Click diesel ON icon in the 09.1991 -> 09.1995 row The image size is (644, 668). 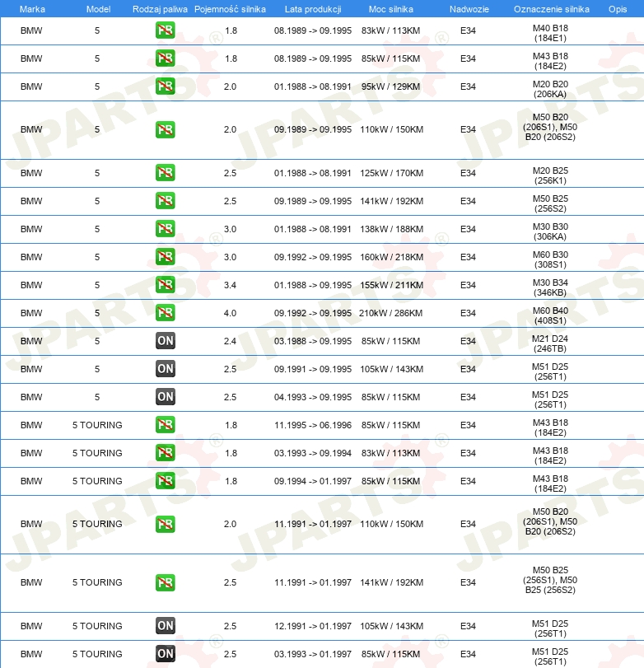[x=166, y=369]
